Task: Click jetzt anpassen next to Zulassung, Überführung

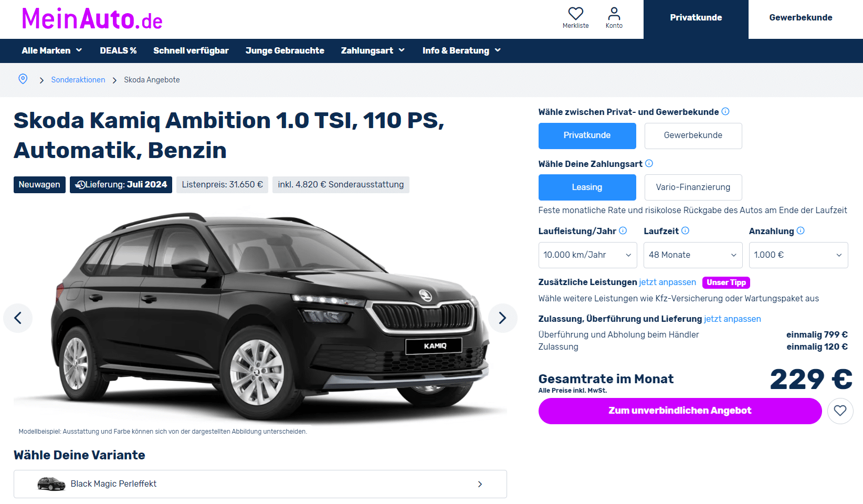Action: point(732,319)
